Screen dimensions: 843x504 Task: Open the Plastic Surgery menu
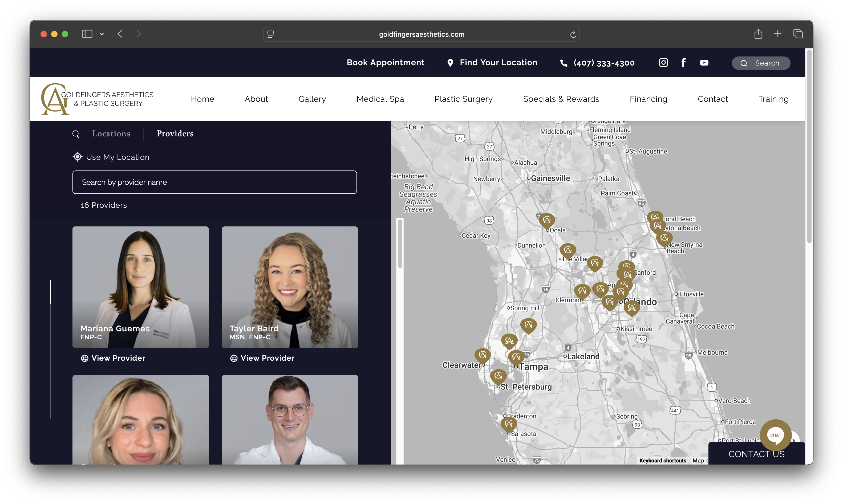tap(463, 99)
